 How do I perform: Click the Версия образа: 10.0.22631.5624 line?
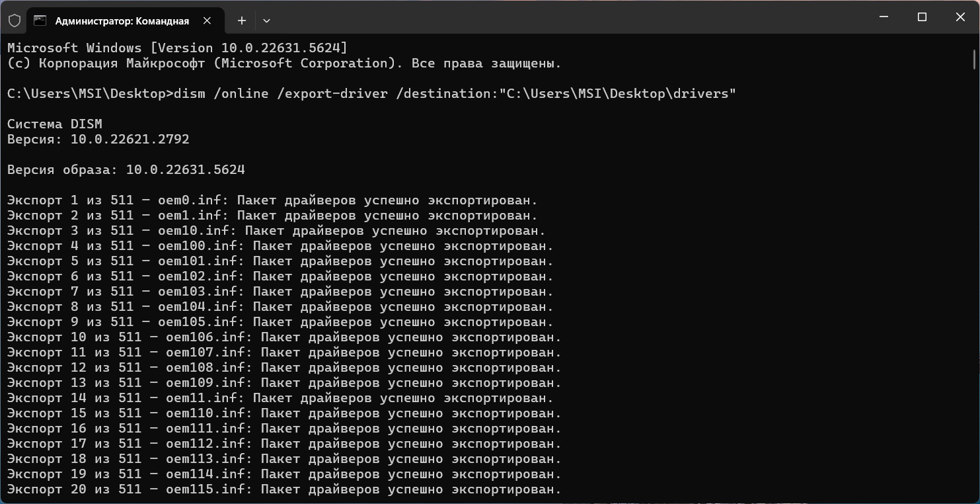pos(126,169)
